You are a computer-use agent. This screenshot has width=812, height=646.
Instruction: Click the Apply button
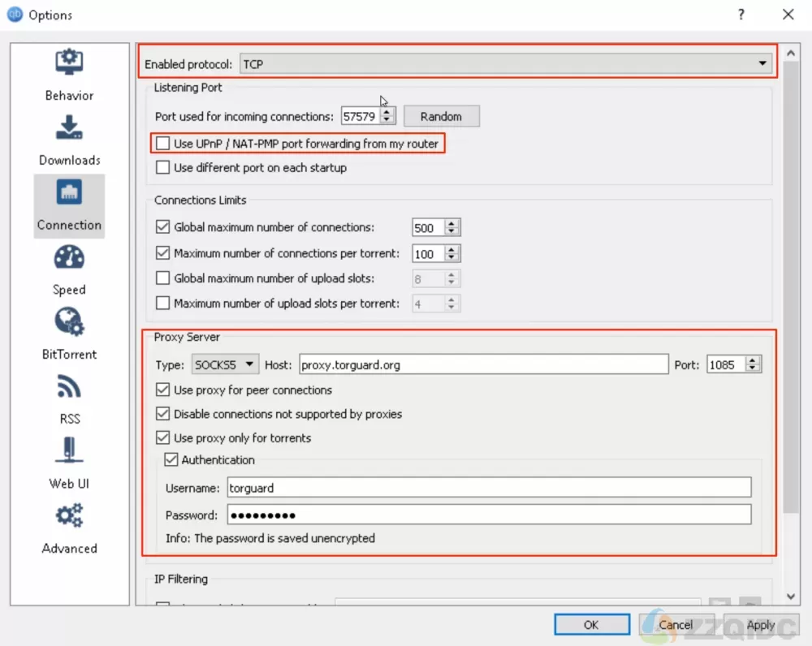click(x=761, y=625)
